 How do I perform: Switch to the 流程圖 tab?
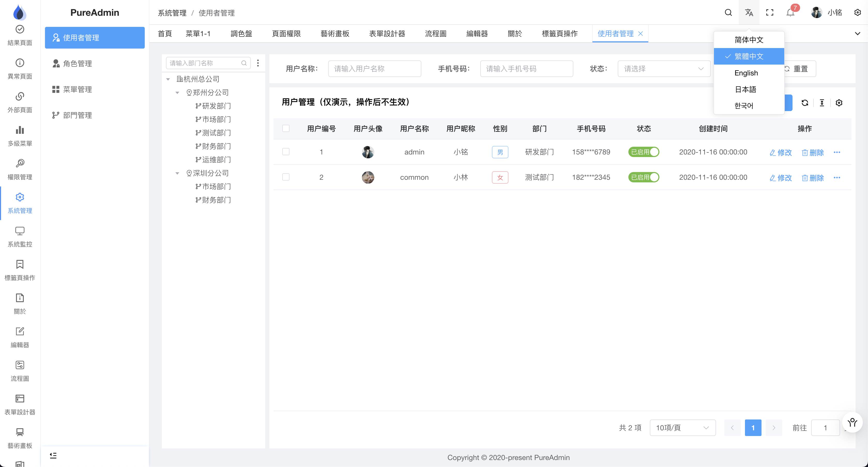pos(435,34)
